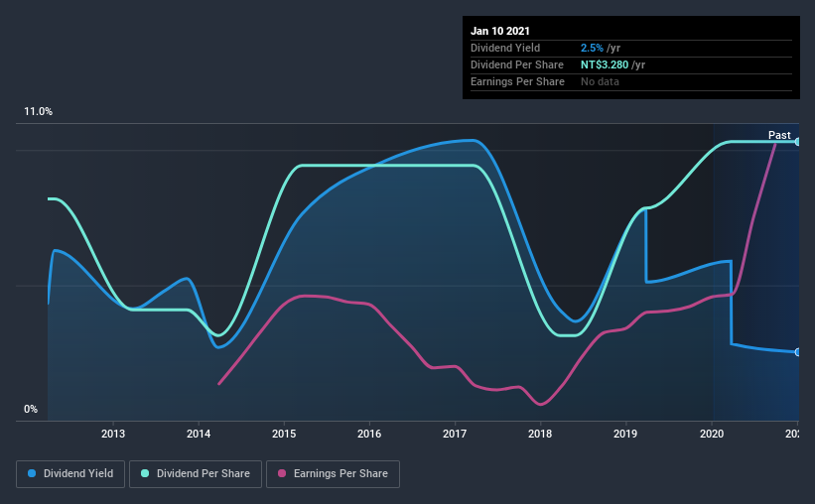The width and height of the screenshot is (815, 504).
Task: Click the teal Dividend Per Share legend dot
Action: click(x=145, y=473)
